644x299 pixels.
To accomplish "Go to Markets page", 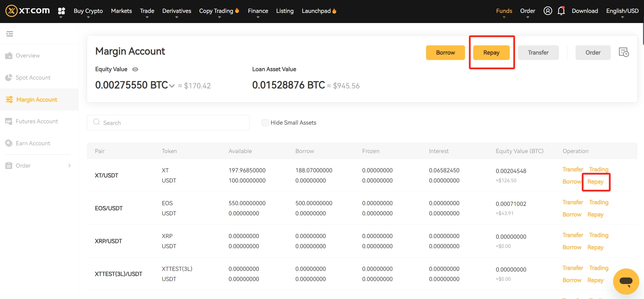I will click(x=121, y=11).
